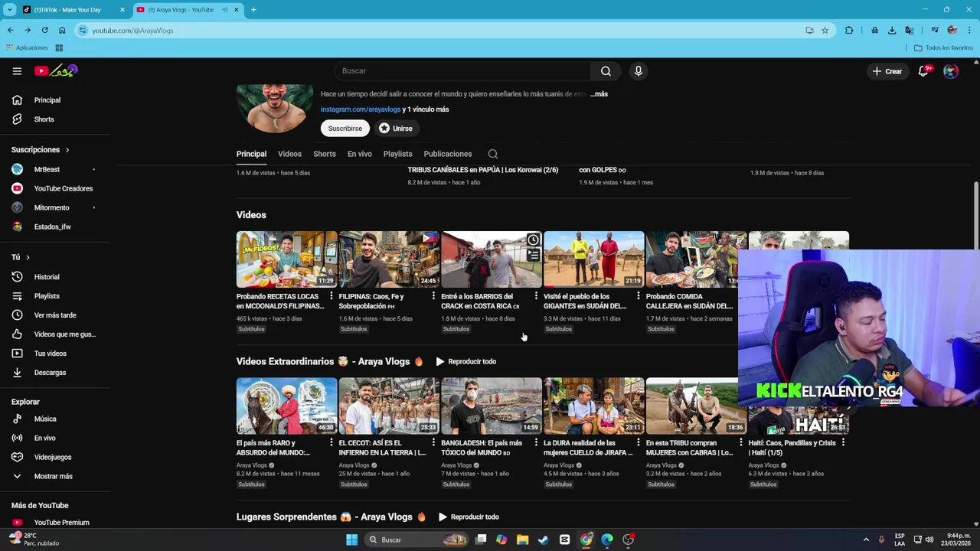Open options for Entré a los BARRIOS video
This screenshot has width=980, height=551.
pos(536,296)
